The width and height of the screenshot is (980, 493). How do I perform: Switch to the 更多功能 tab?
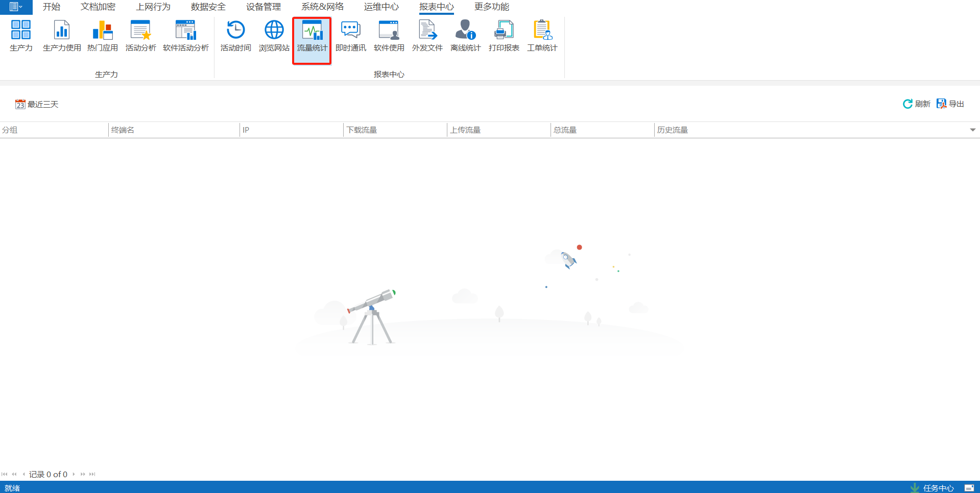coord(492,7)
